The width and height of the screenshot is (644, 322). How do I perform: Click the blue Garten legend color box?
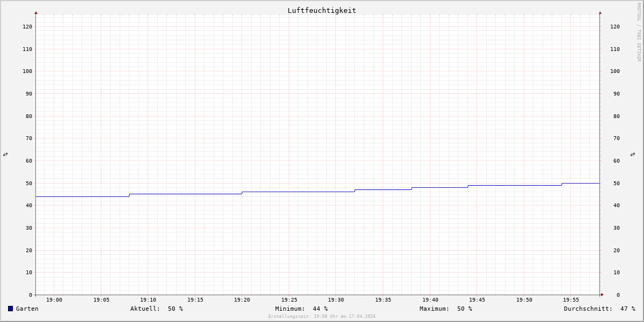pos(10,309)
